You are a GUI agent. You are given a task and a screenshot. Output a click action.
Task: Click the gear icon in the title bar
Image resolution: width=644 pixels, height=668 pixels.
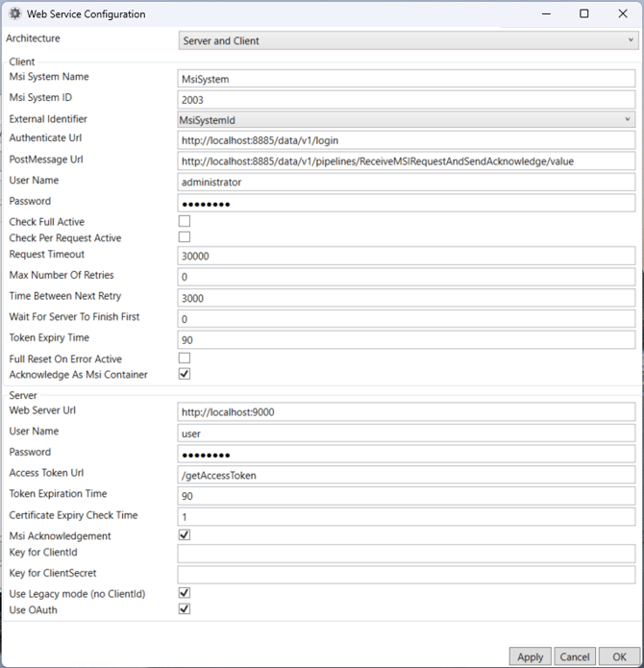point(14,14)
